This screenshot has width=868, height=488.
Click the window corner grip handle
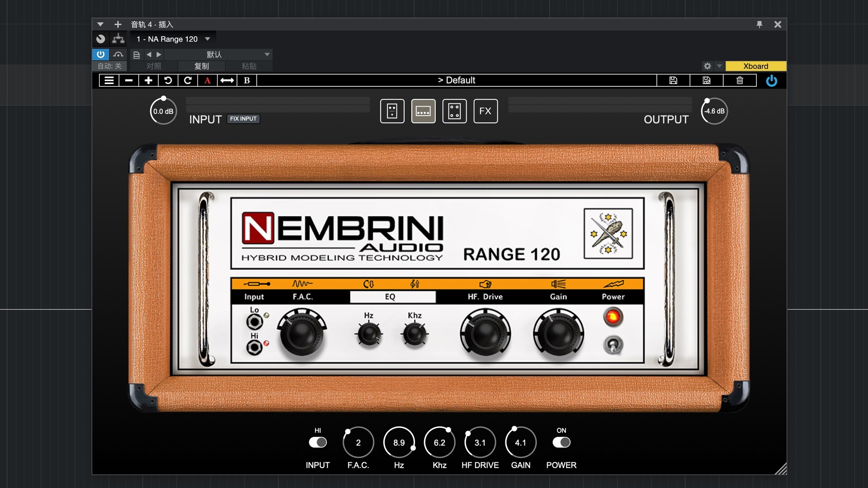[x=780, y=469]
